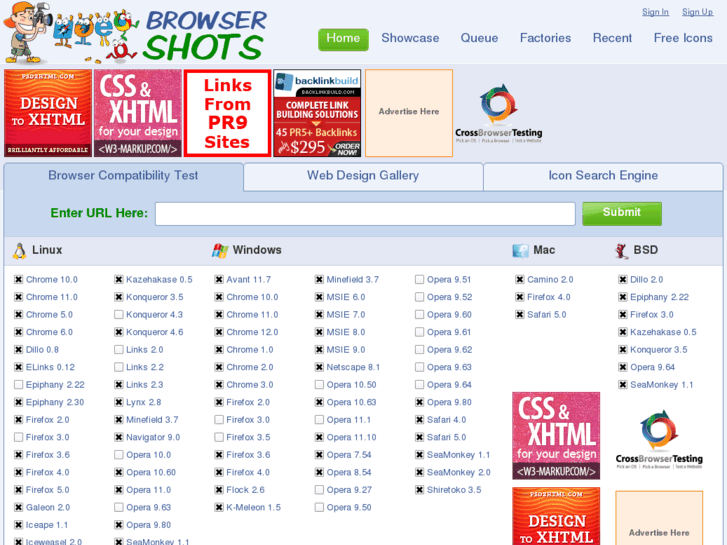The image size is (727, 545).
Task: Click the Galeon 2.0 link
Action: click(48, 507)
